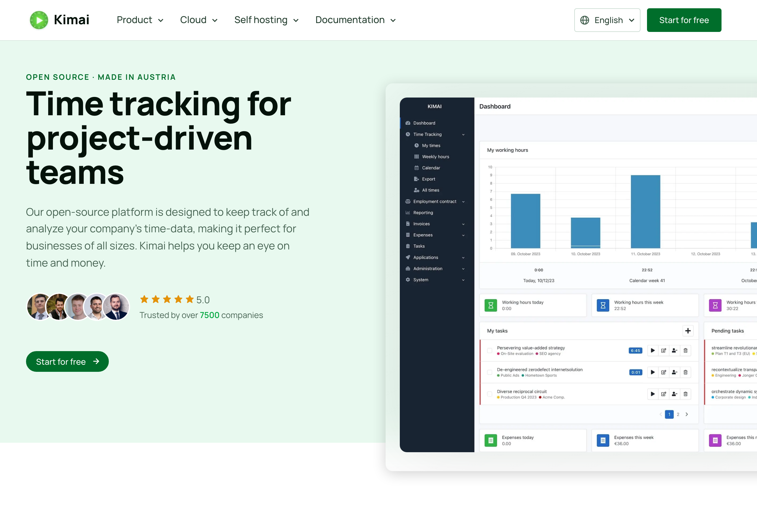Expand the Invoices sidebar section
The image size is (757, 532).
point(435,224)
